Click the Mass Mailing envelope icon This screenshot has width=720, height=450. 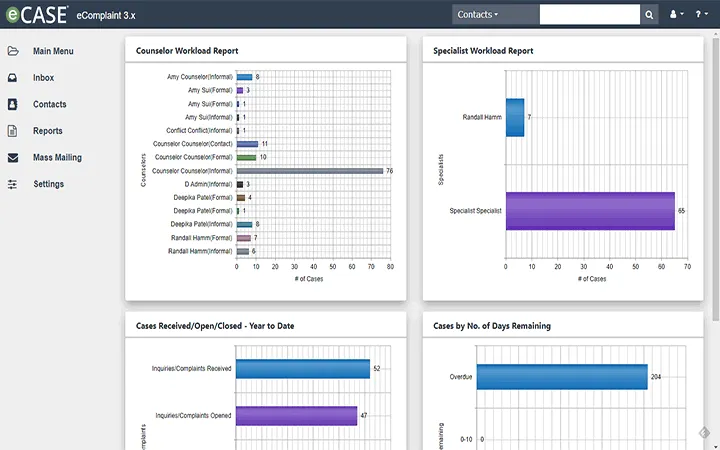[13, 158]
